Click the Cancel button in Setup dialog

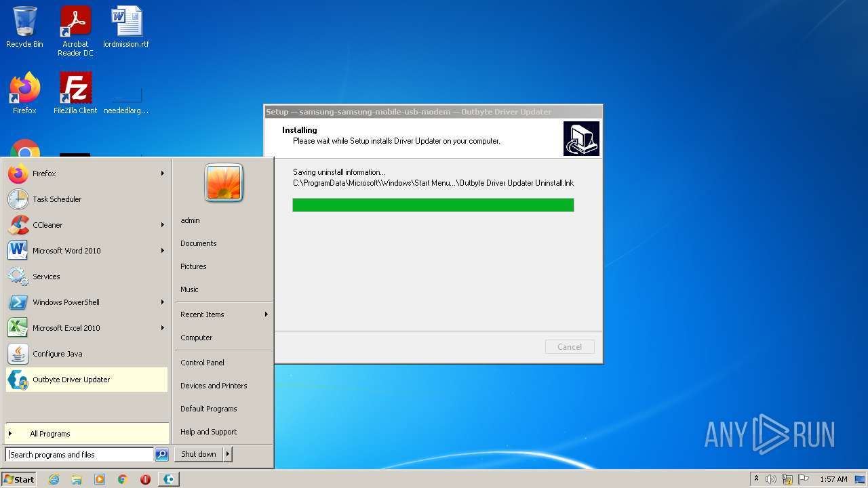coord(570,346)
